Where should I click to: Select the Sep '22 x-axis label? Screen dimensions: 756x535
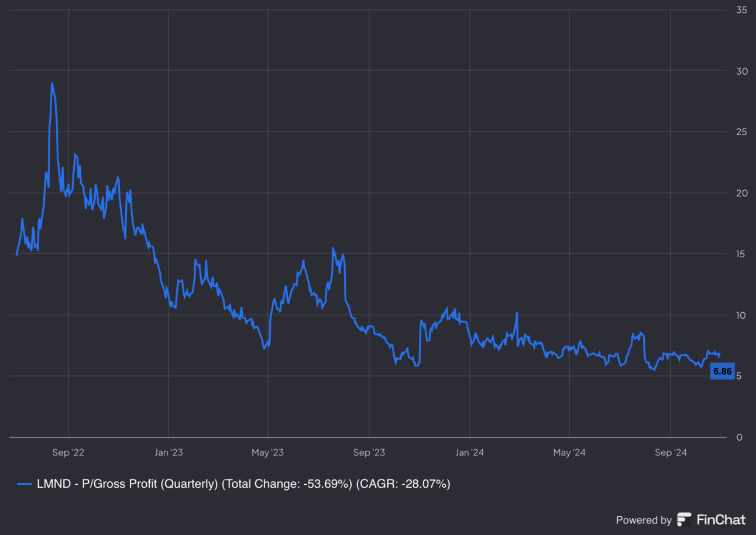pyautogui.click(x=68, y=453)
